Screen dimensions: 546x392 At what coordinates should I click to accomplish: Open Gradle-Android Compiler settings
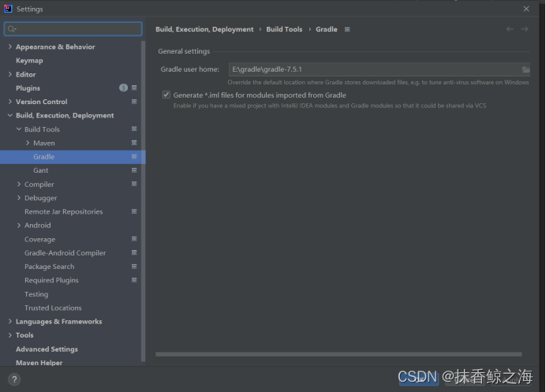[65, 252]
